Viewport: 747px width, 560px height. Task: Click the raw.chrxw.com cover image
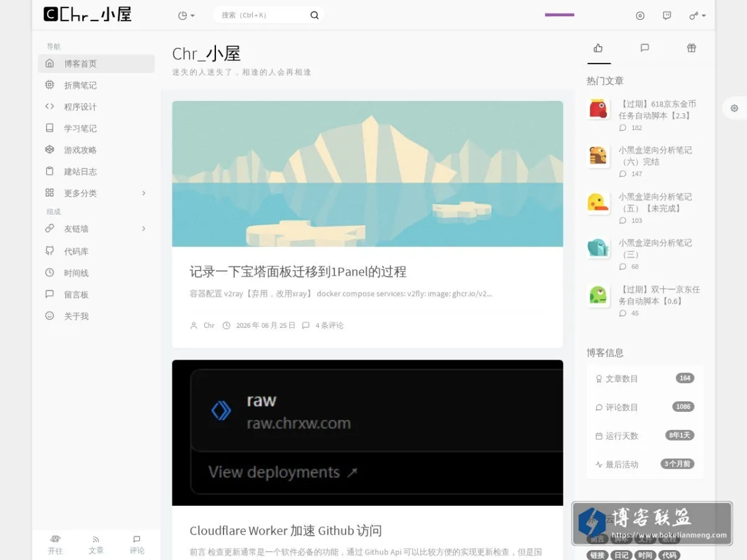point(367,432)
